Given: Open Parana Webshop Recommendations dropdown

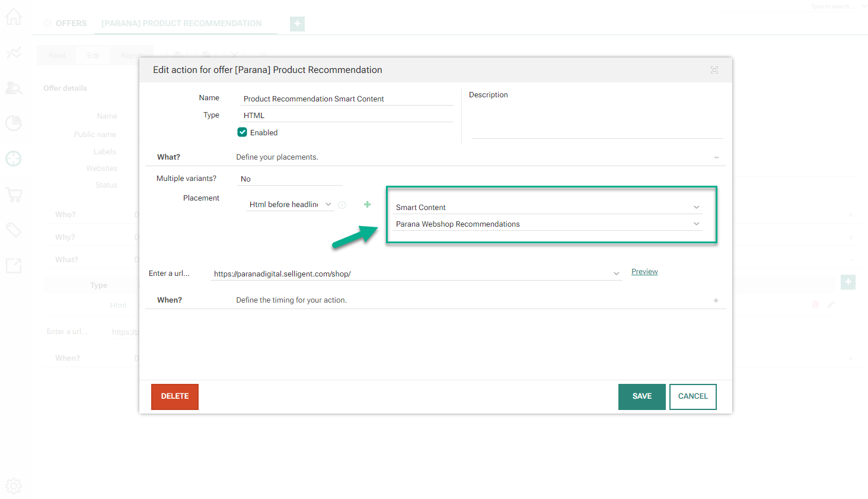Looking at the screenshot, I should [696, 224].
